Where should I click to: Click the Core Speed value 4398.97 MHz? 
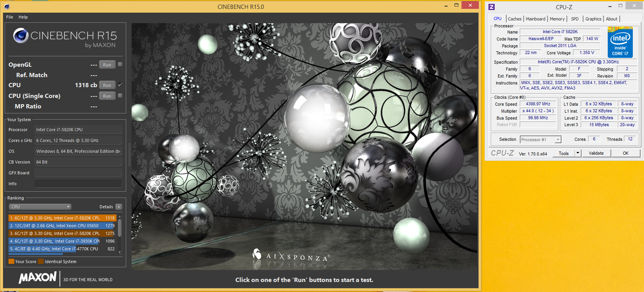coord(538,104)
